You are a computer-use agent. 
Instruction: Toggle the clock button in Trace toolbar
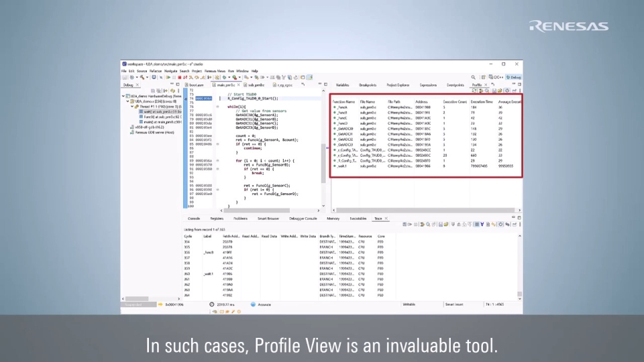point(500,225)
